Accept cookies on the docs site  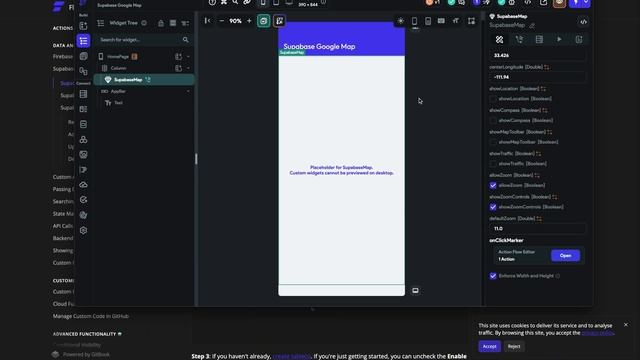tap(489, 346)
